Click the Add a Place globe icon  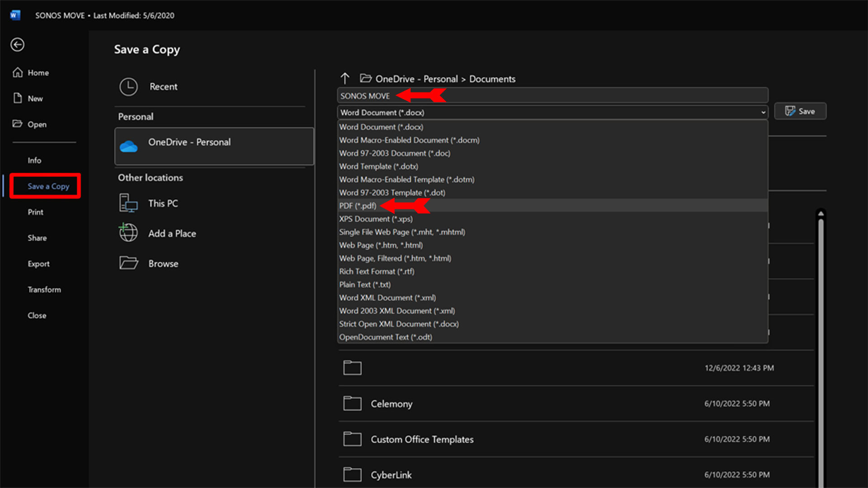pos(128,233)
